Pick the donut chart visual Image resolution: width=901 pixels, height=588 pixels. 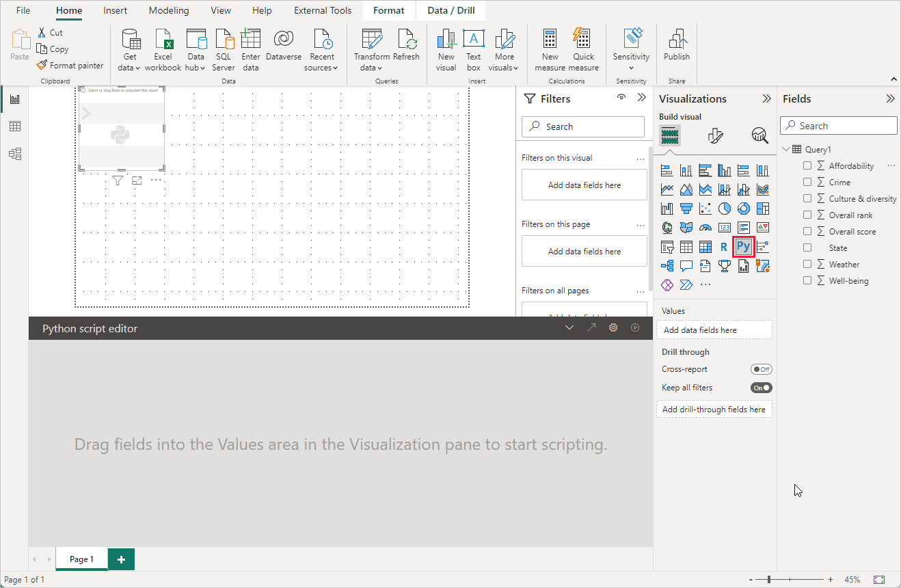point(743,208)
